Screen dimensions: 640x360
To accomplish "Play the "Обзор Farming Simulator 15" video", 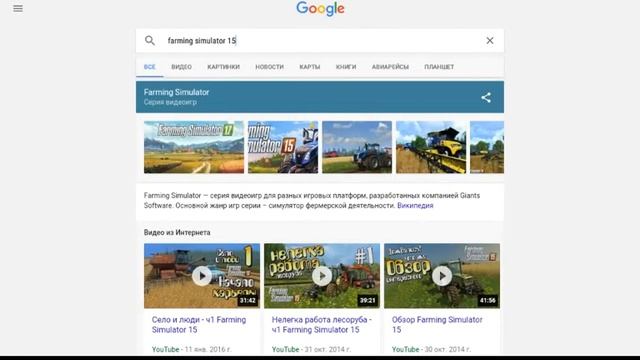I will click(442, 276).
